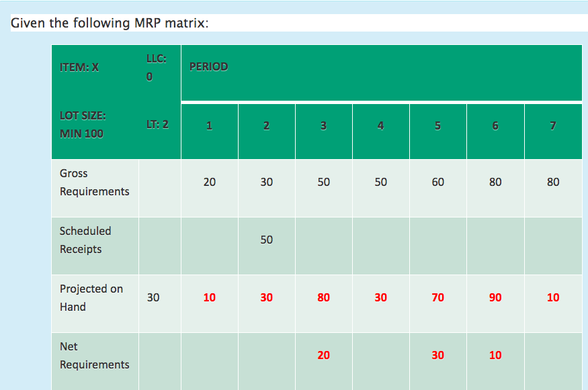Click the scheduled receipt of 50 in period 2

coord(266,239)
